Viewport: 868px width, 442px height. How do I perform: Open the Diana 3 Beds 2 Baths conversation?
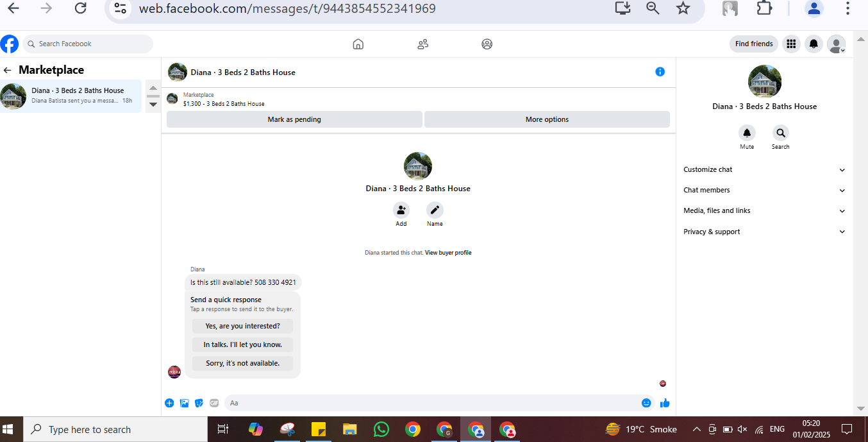pyautogui.click(x=71, y=96)
